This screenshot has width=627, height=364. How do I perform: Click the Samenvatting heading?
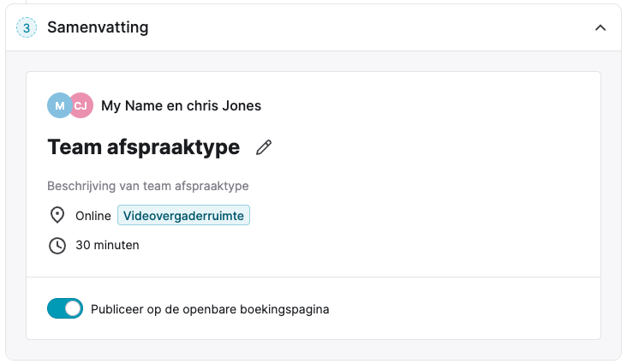pyautogui.click(x=98, y=27)
